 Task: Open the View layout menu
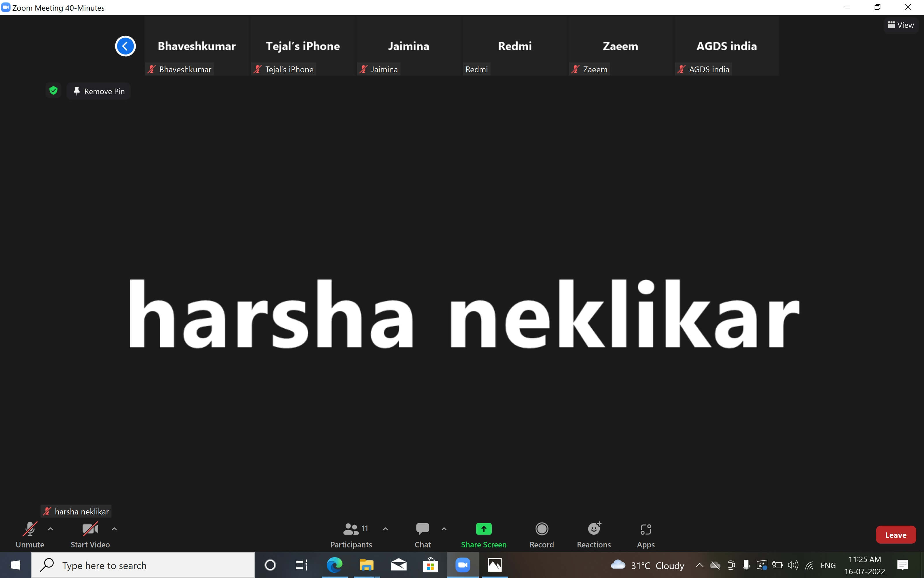click(x=901, y=25)
